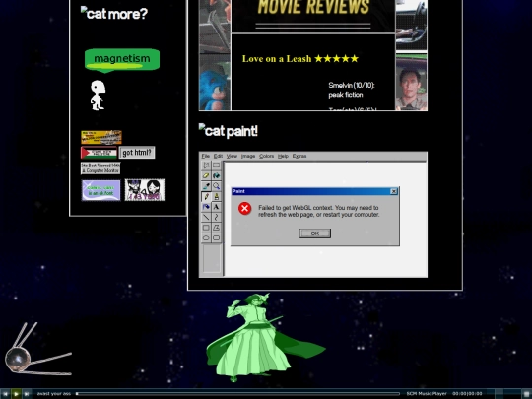
Task: Select the Rectangle shape tool
Action: pyautogui.click(x=206, y=228)
